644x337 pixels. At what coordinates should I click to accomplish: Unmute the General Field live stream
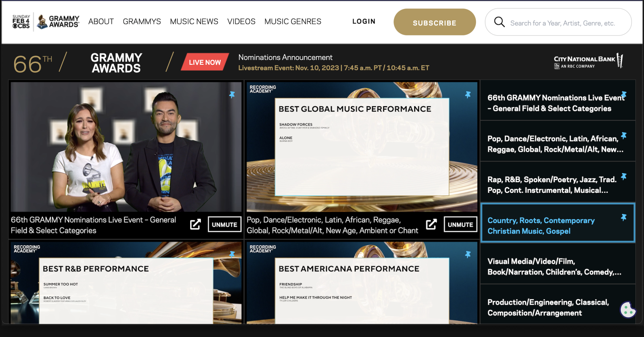click(x=225, y=224)
